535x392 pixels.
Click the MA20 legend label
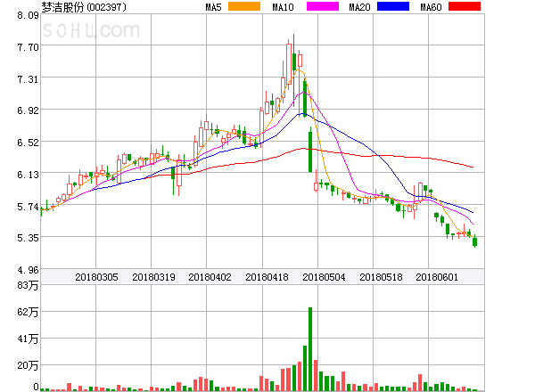pos(359,7)
